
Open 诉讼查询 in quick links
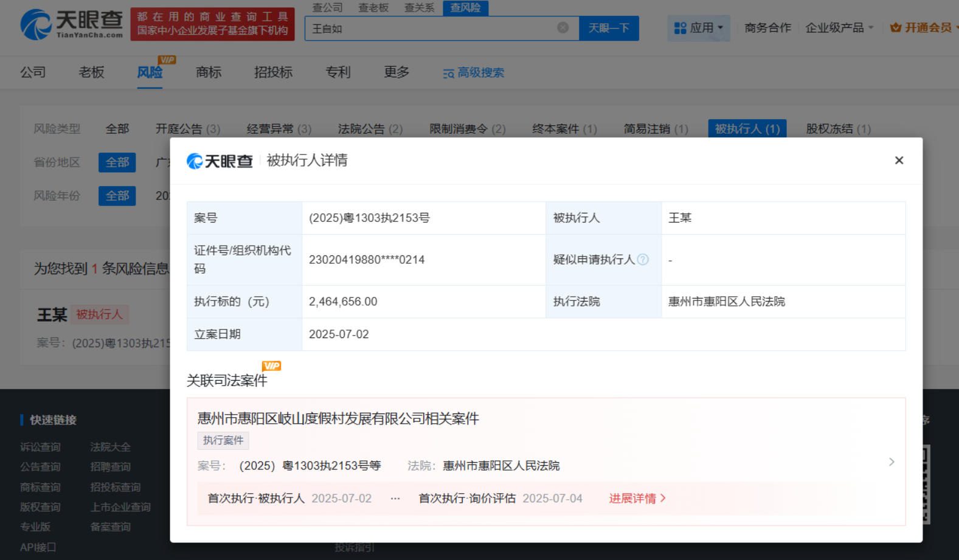point(40,447)
